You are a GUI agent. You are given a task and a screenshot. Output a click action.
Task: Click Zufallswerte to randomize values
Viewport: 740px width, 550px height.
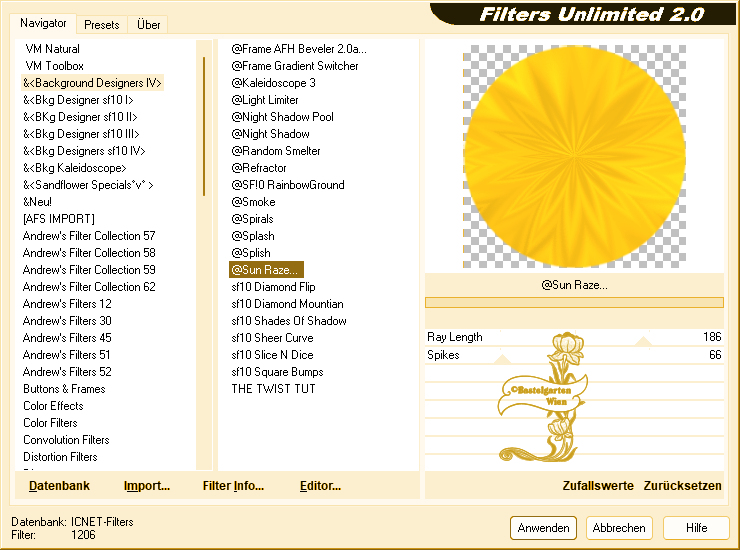598,485
